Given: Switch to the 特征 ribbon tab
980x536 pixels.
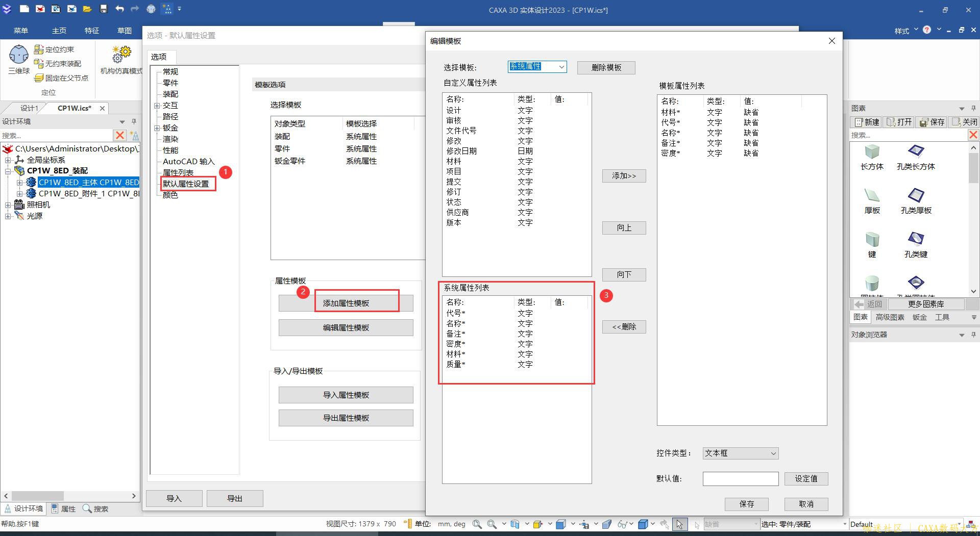Looking at the screenshot, I should [x=92, y=31].
